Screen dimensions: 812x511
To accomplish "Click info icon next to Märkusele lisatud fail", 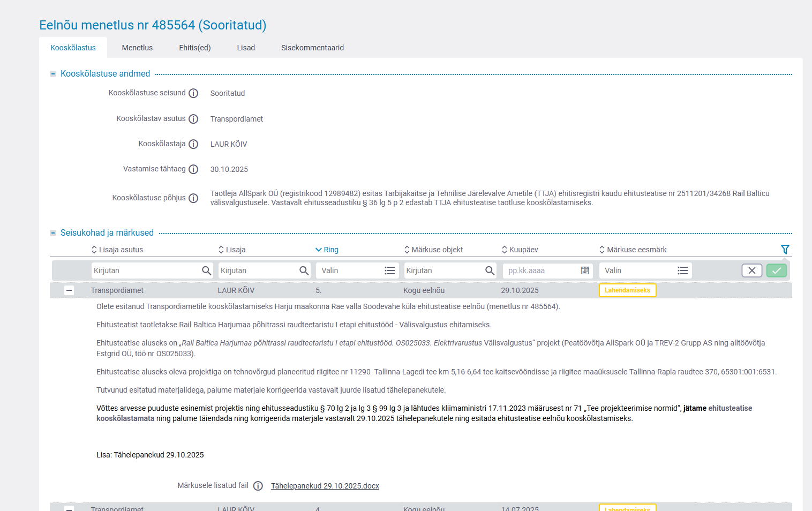I will click(x=258, y=486).
